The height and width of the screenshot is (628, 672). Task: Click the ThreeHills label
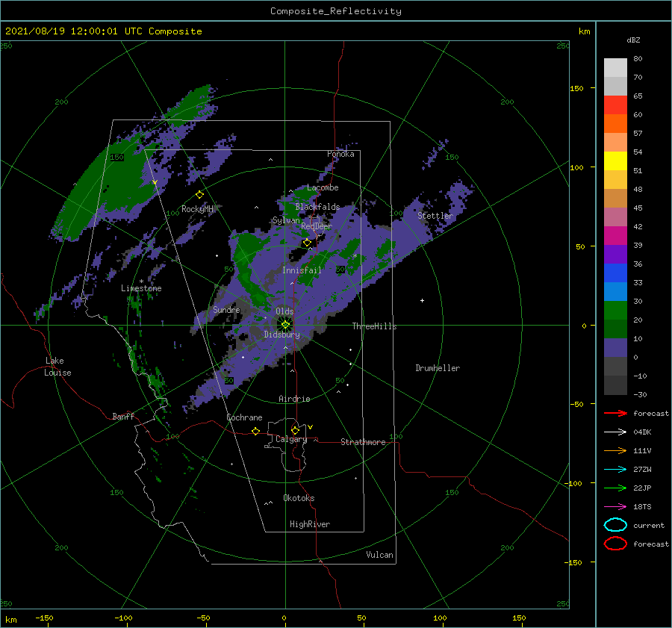[x=374, y=326]
